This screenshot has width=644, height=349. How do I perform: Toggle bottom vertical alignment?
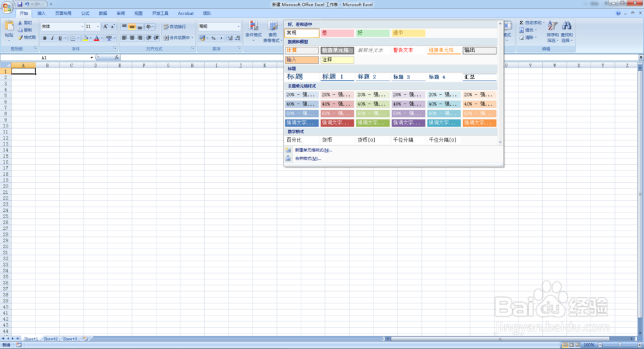tap(140, 26)
